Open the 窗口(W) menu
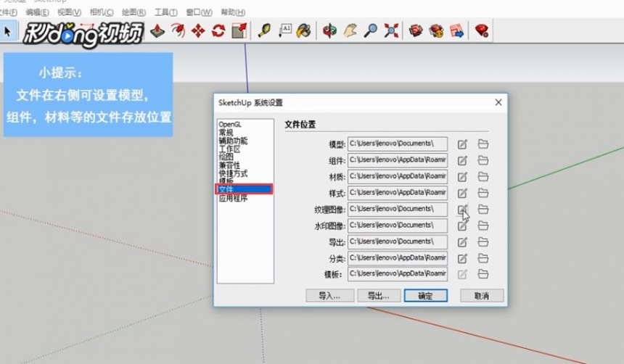Viewport: 624px width, 364px height. click(199, 12)
